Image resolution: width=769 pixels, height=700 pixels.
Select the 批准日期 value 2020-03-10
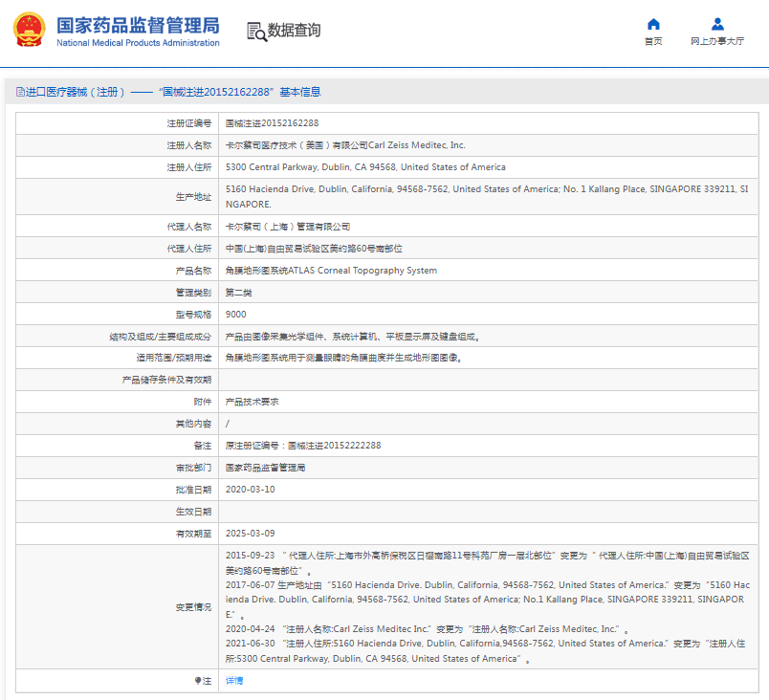(x=251, y=489)
